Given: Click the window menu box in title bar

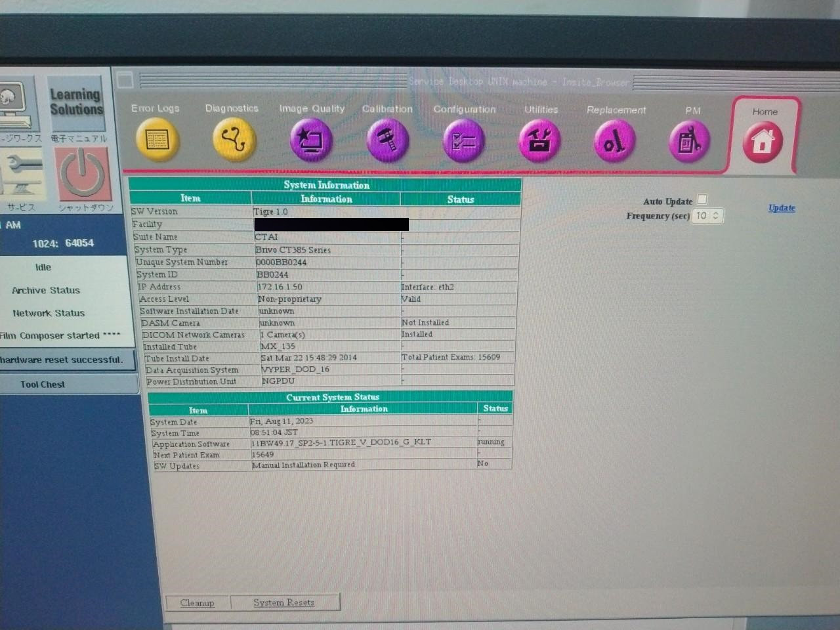Looking at the screenshot, I should pos(125,80).
